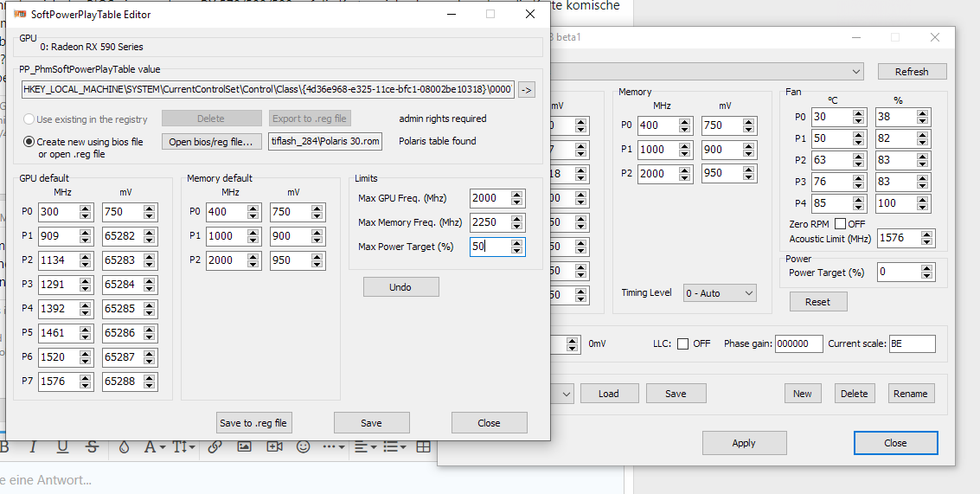Open the list formatting menu
The width and height of the screenshot is (980, 494).
[x=394, y=447]
